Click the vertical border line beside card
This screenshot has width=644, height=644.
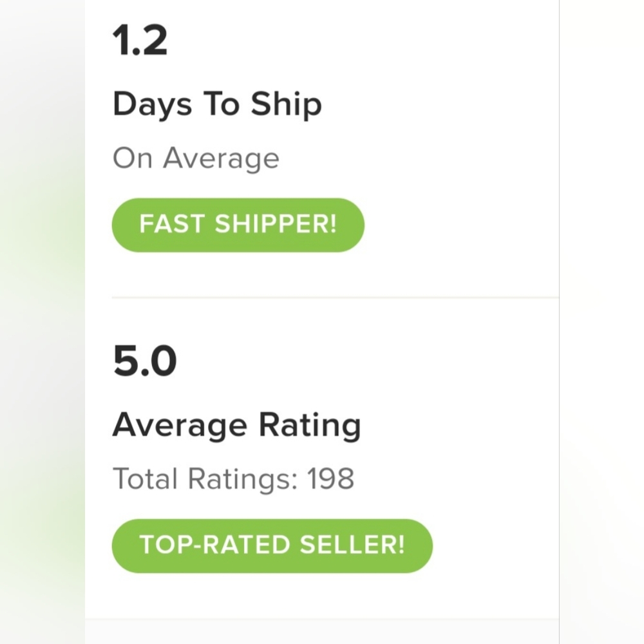pyautogui.click(x=558, y=322)
